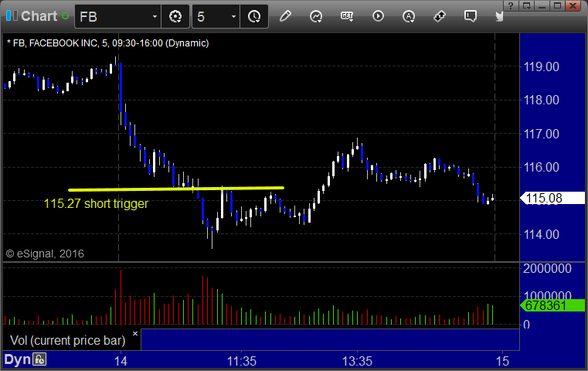Click the window link color bars icon

[x=12, y=15]
